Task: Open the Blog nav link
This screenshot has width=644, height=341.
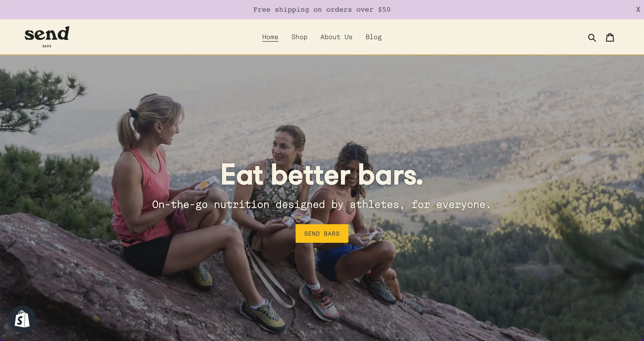Action: click(374, 37)
